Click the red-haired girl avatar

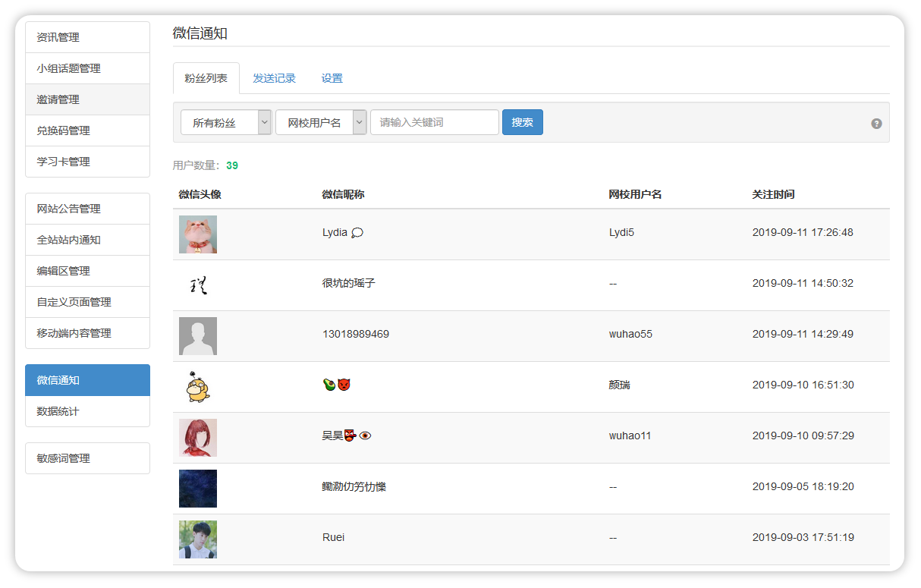click(x=198, y=438)
